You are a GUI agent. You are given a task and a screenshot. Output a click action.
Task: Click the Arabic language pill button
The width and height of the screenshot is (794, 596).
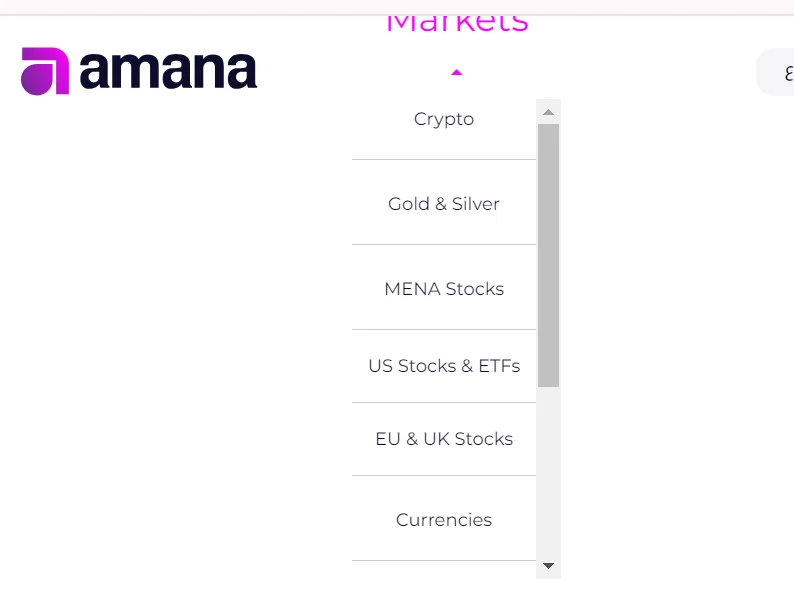tap(776, 73)
